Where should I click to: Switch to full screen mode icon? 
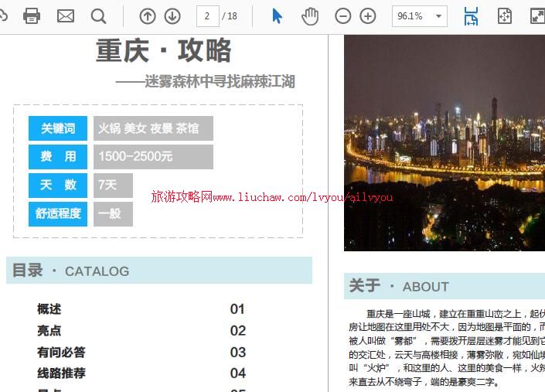(x=537, y=16)
